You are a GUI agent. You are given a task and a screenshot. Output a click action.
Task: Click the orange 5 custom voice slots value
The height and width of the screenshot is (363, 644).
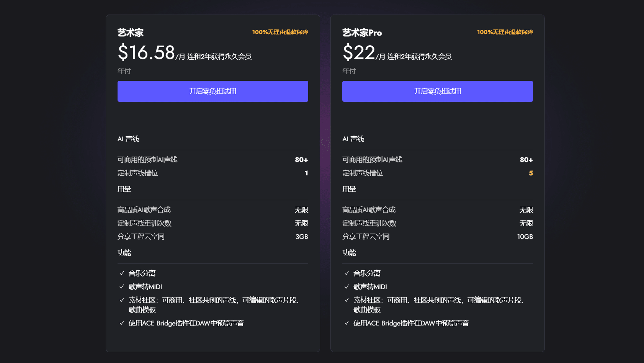click(531, 173)
